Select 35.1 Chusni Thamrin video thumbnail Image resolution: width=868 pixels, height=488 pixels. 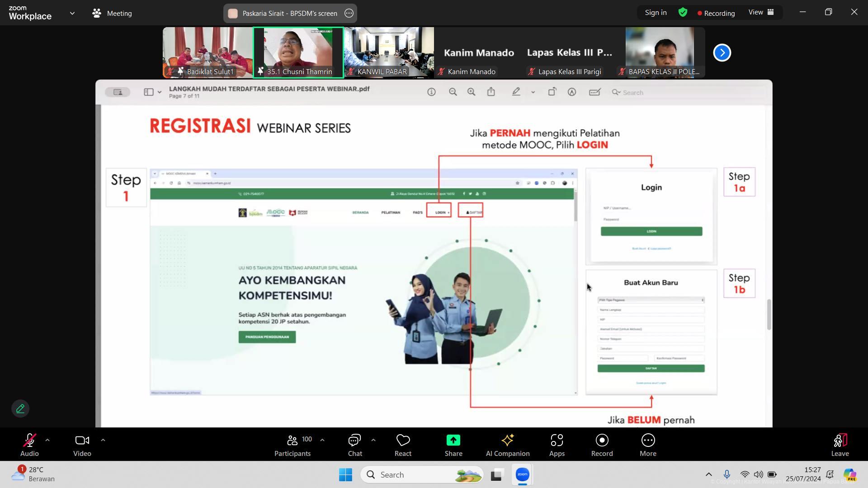(x=298, y=52)
